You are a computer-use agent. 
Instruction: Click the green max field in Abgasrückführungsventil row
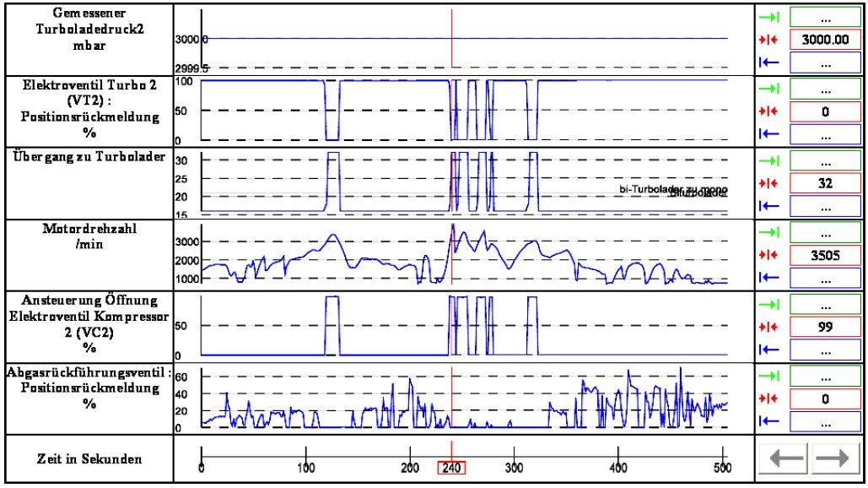(x=825, y=377)
